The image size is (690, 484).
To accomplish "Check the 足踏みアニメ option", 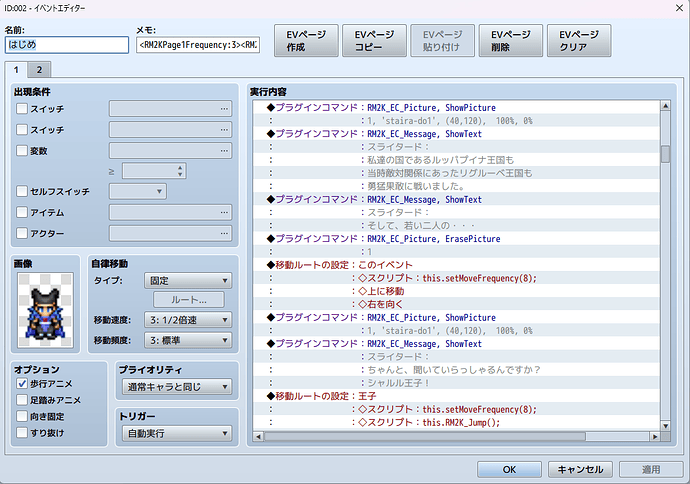I will click(x=22, y=400).
